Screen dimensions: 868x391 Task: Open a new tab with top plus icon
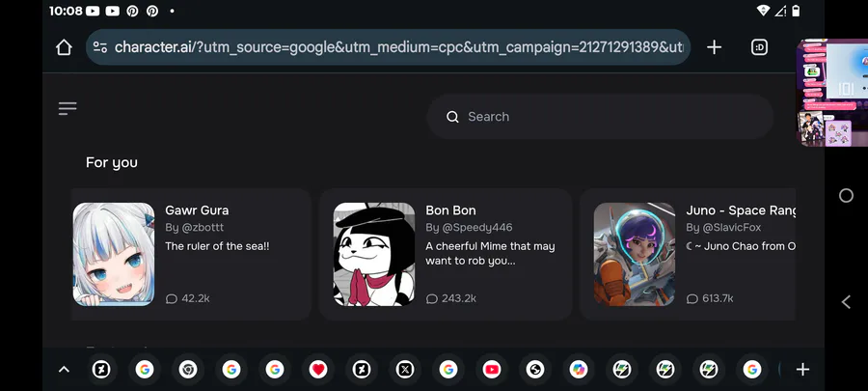(x=714, y=47)
